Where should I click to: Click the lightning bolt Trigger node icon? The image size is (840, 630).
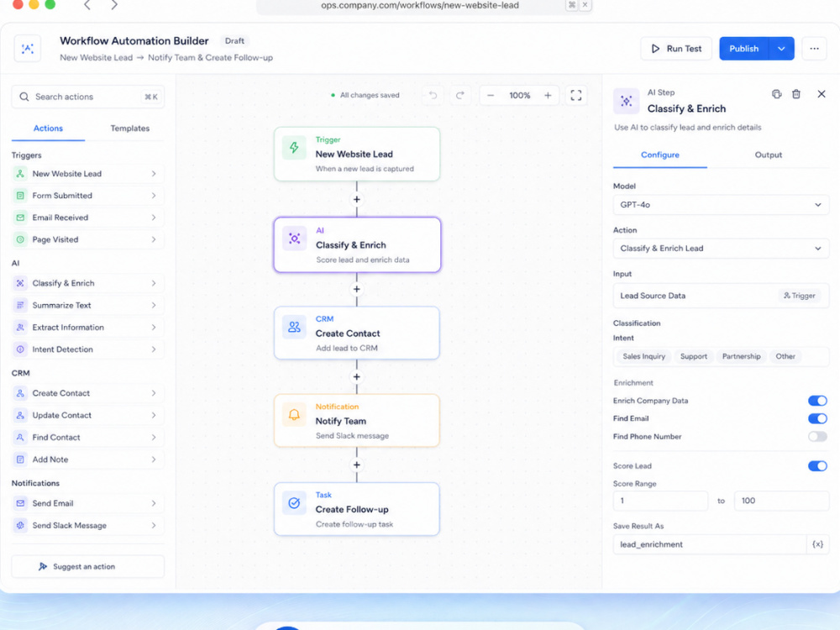point(294,148)
